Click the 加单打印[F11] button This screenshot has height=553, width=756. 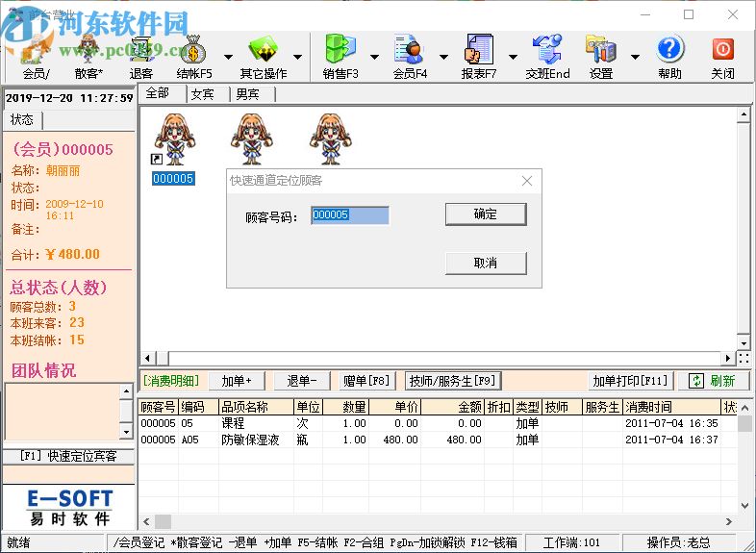click(630, 381)
